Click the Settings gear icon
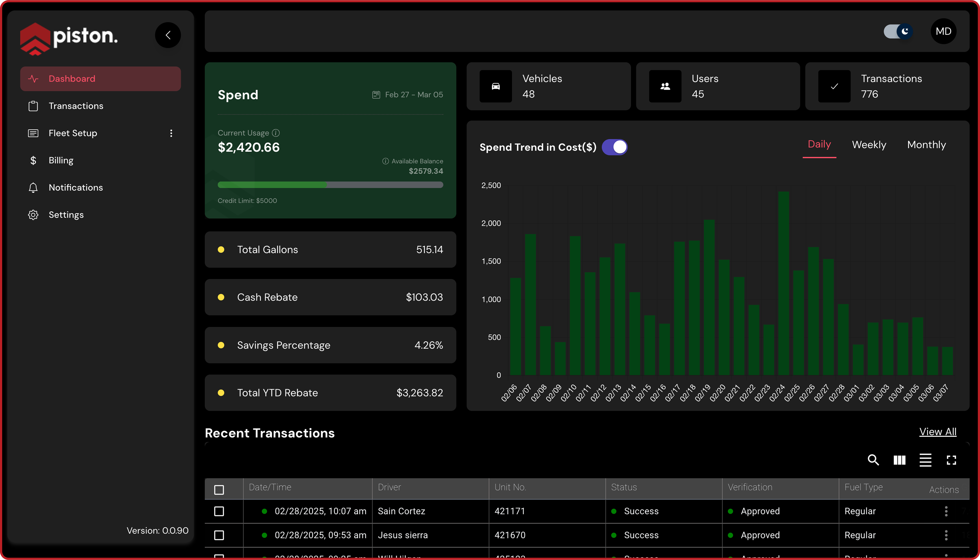The height and width of the screenshot is (560, 980). pos(33,215)
